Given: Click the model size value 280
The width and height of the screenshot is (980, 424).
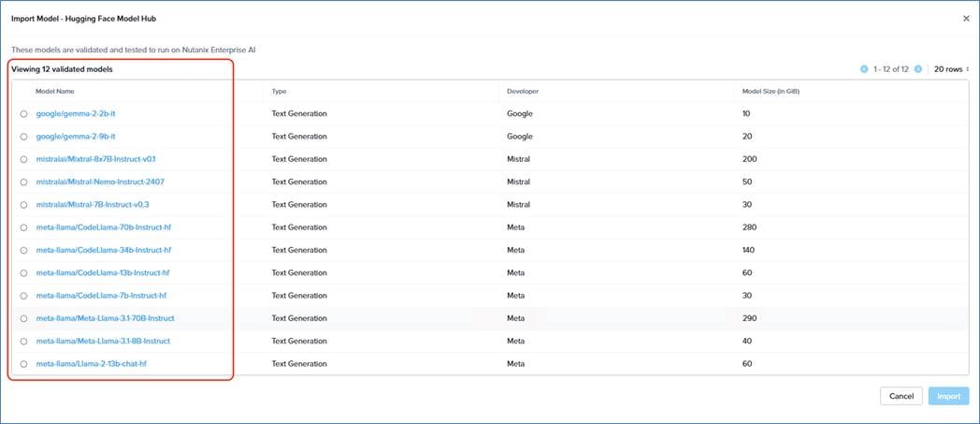Looking at the screenshot, I should click(749, 227).
